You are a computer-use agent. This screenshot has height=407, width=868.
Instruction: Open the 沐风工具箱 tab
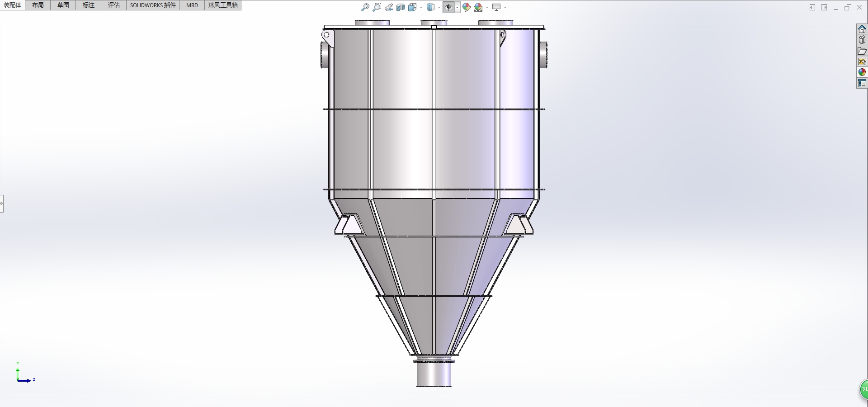223,5
